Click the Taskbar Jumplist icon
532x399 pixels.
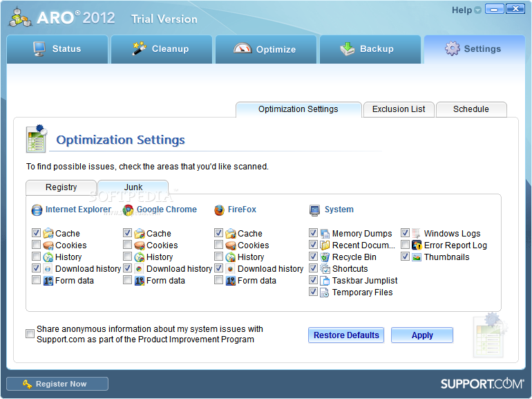point(325,281)
